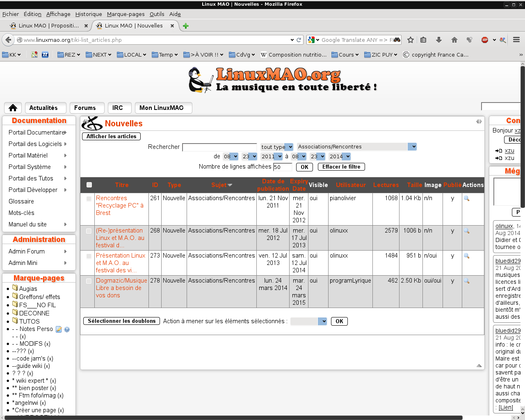
Task: Check the box for article 273 row
Action: [x=89, y=256]
